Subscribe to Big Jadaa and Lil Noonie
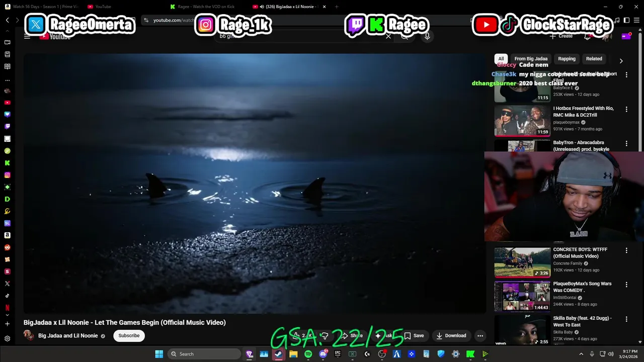The height and width of the screenshot is (362, 644). pyautogui.click(x=129, y=335)
